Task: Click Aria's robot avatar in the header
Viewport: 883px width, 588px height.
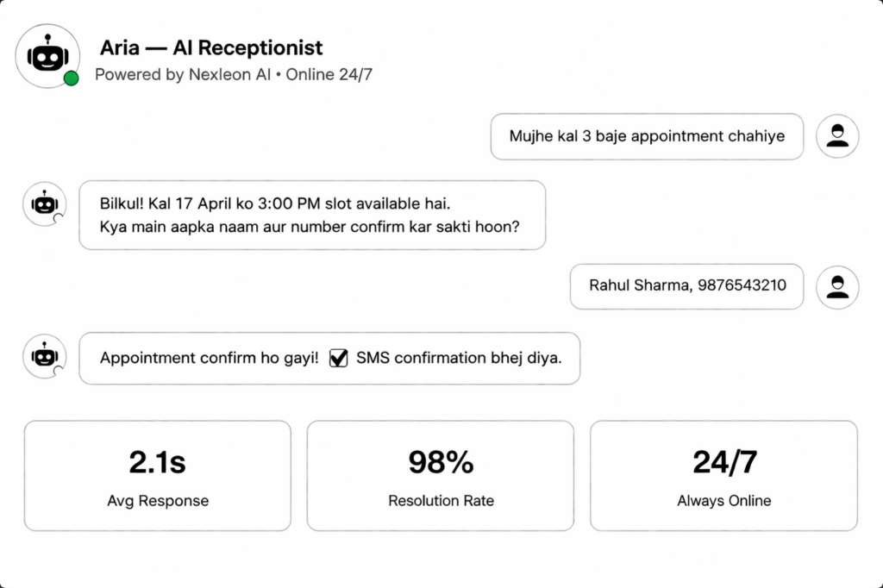Action: click(x=47, y=56)
